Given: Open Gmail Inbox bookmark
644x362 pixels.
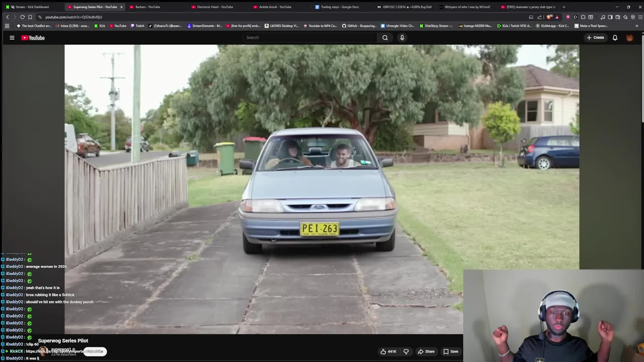Looking at the screenshot, I should tap(72, 26).
